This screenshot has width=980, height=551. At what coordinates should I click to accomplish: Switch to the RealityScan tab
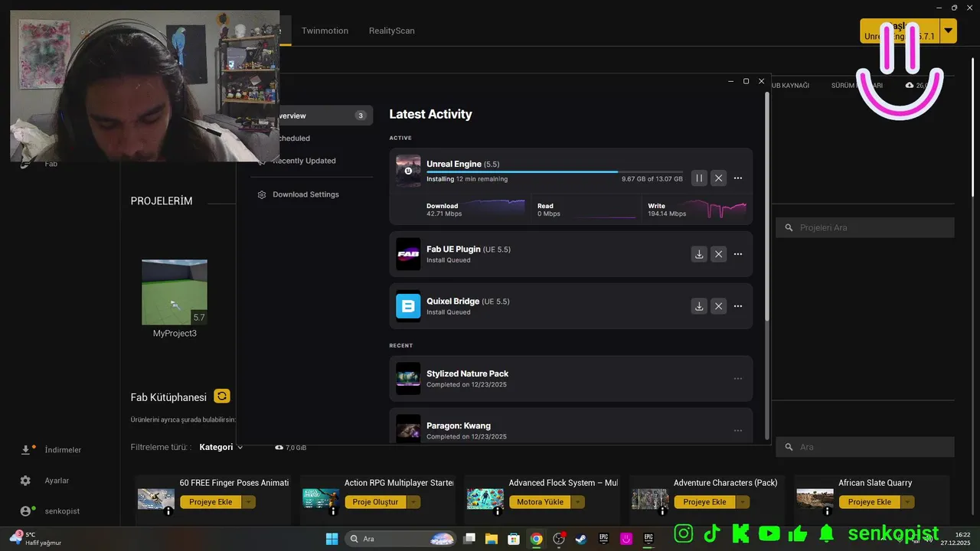391,31
